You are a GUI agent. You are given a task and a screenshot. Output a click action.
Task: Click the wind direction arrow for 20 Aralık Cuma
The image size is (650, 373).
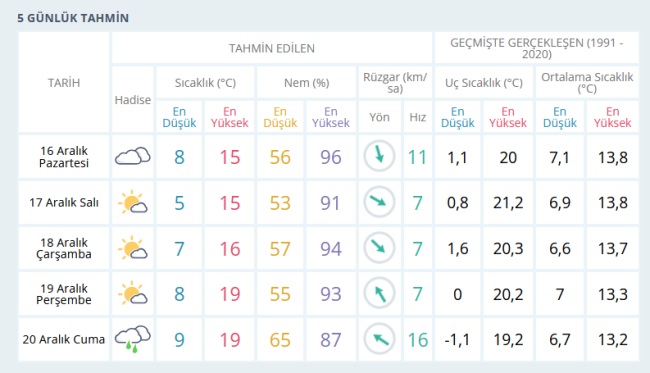pyautogui.click(x=379, y=339)
